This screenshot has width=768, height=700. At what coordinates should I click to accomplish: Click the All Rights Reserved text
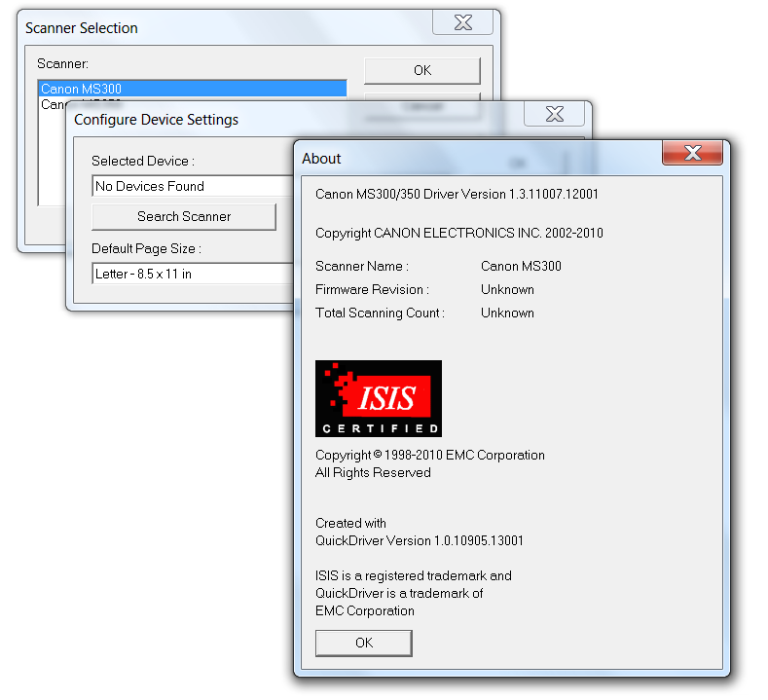[373, 473]
